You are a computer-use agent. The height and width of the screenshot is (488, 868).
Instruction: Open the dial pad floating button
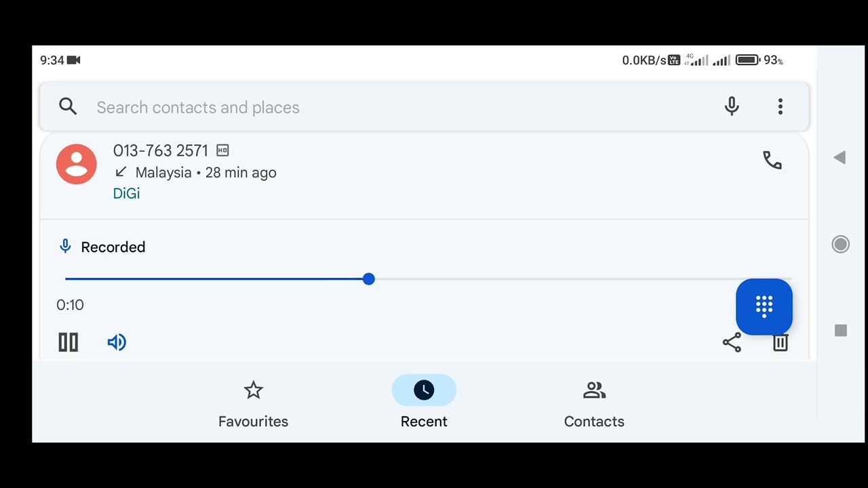point(764,306)
